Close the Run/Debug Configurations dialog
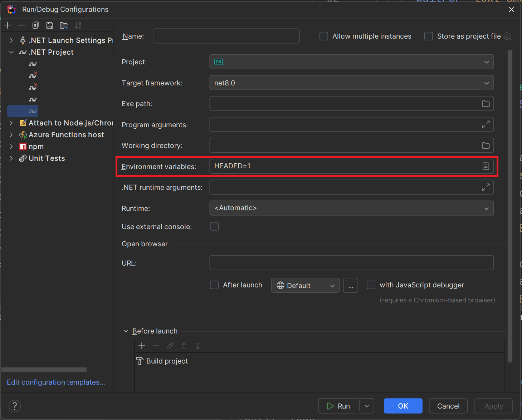522x420 pixels. coord(511,9)
